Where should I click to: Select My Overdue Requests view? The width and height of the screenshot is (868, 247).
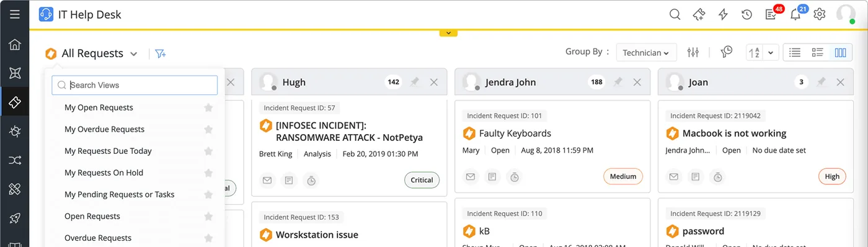tap(104, 129)
